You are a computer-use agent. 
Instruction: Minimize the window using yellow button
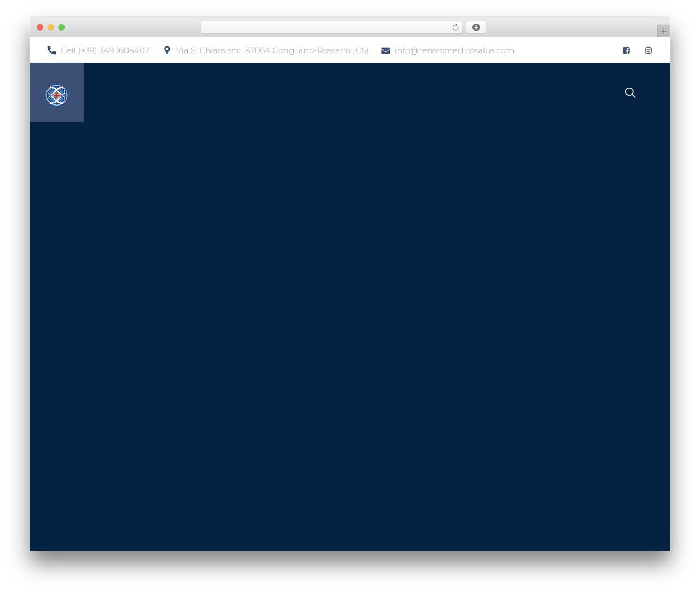[x=50, y=27]
